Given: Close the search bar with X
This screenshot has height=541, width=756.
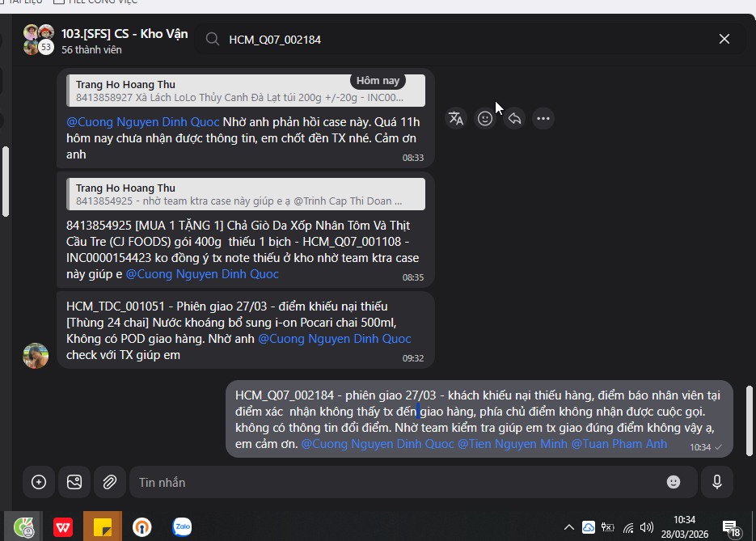Looking at the screenshot, I should coord(724,39).
